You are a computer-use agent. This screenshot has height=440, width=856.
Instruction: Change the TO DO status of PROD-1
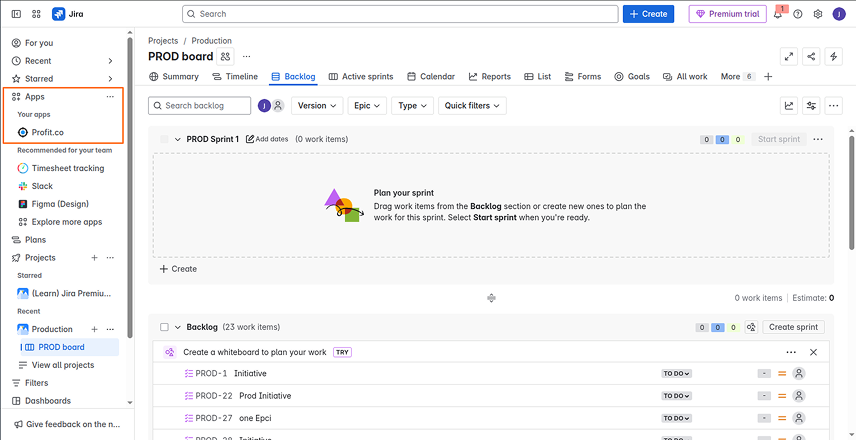tap(677, 374)
